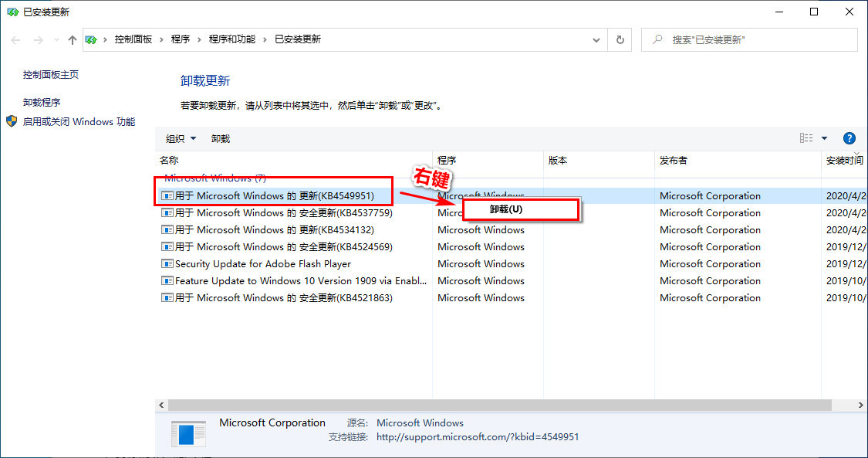Click the Feature Update row icon
The height and width of the screenshot is (458, 868).
(167, 281)
